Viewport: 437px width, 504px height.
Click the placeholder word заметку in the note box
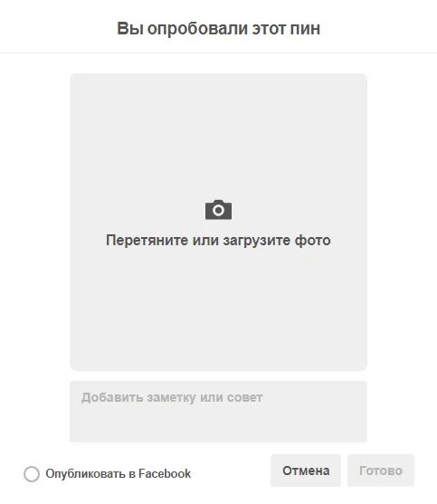pos(171,398)
